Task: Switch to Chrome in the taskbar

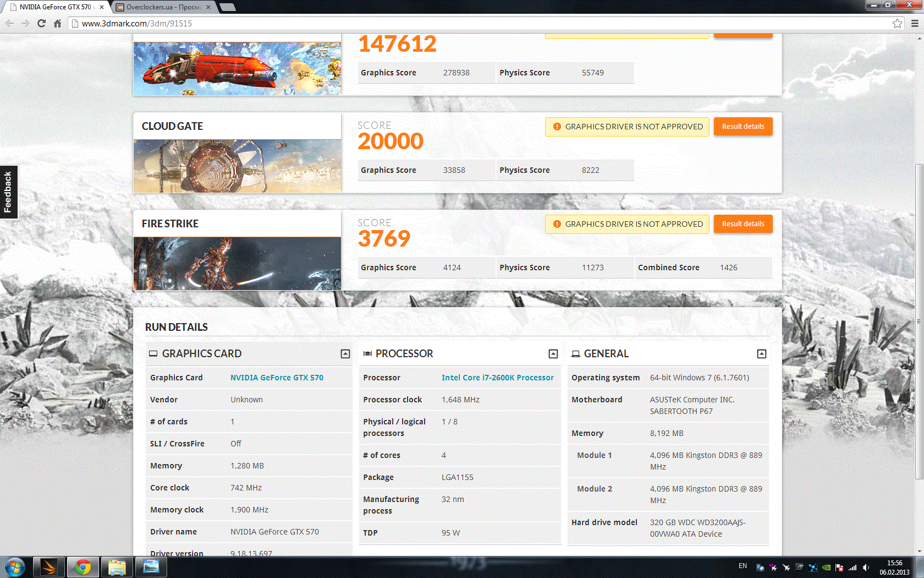Action: pyautogui.click(x=83, y=567)
